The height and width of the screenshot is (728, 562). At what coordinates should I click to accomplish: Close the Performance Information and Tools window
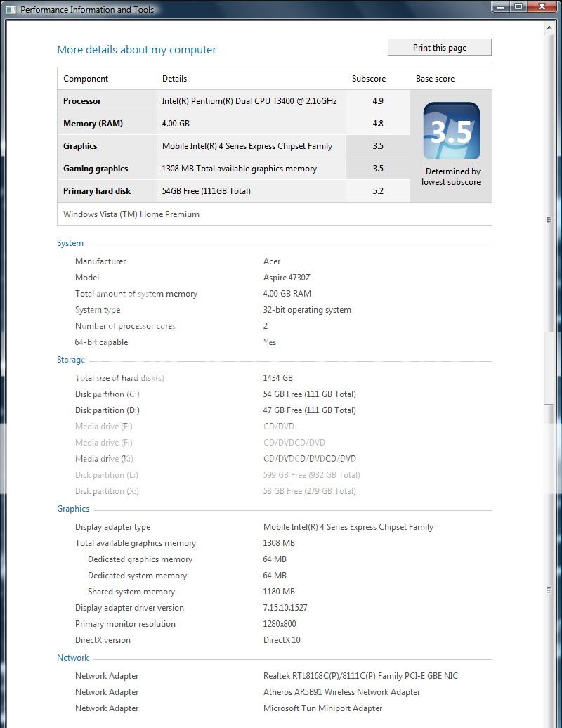(543, 7)
